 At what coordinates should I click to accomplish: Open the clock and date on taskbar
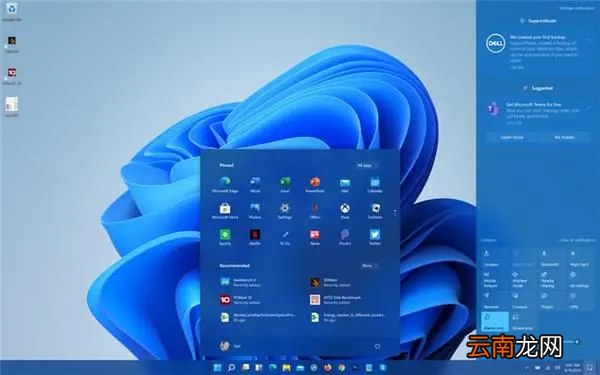(x=572, y=368)
